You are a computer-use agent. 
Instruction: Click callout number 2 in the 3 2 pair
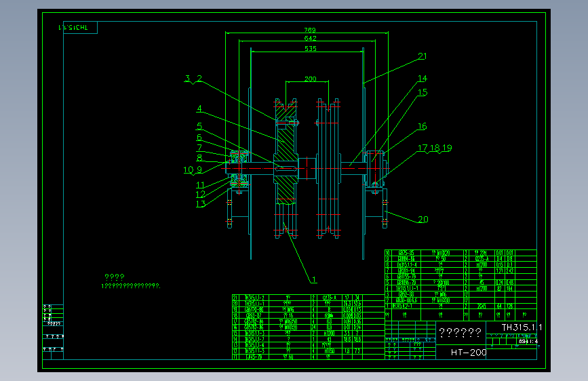tap(199, 79)
